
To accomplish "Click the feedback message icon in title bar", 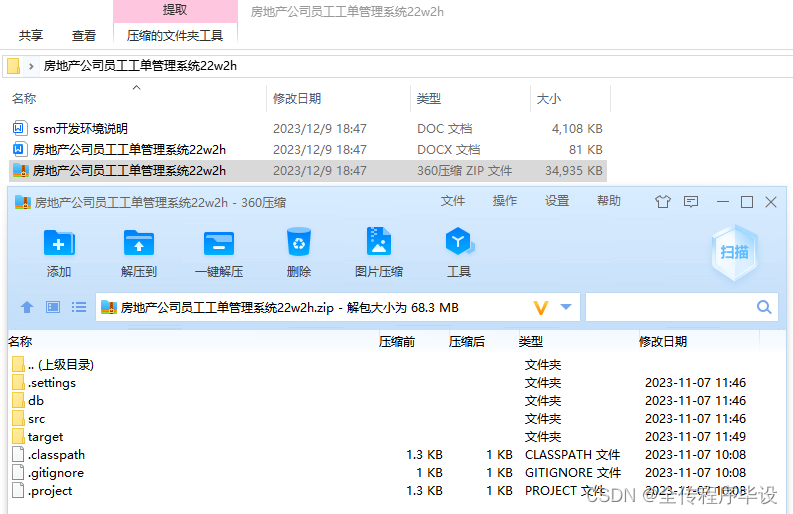I will [x=691, y=202].
